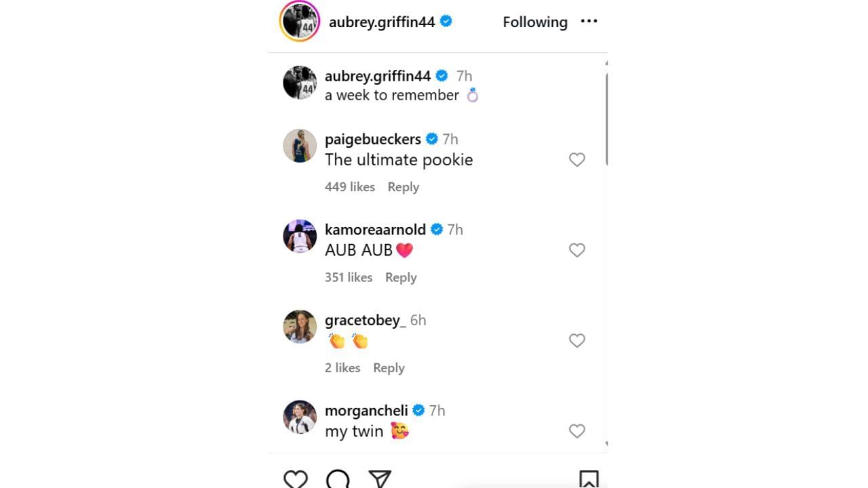The height and width of the screenshot is (488, 868).
Task: Reply to kamoreaarnold's comment
Action: 401,277
